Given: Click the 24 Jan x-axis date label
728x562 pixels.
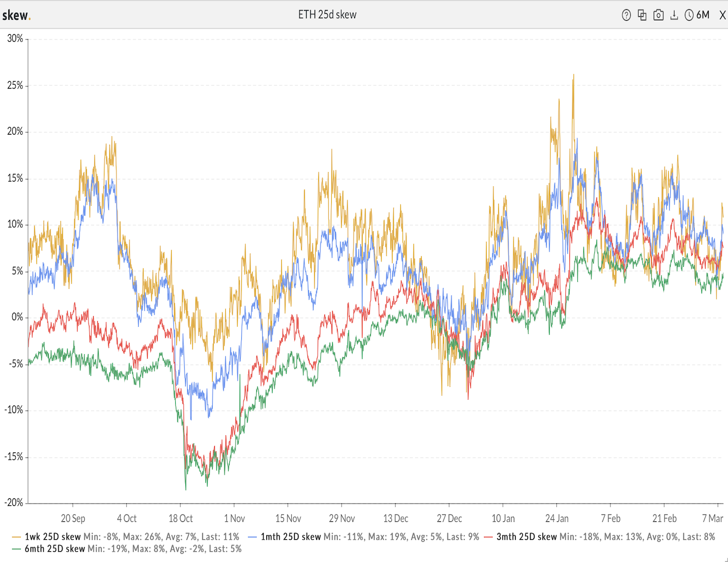Looking at the screenshot, I should click(x=556, y=518).
